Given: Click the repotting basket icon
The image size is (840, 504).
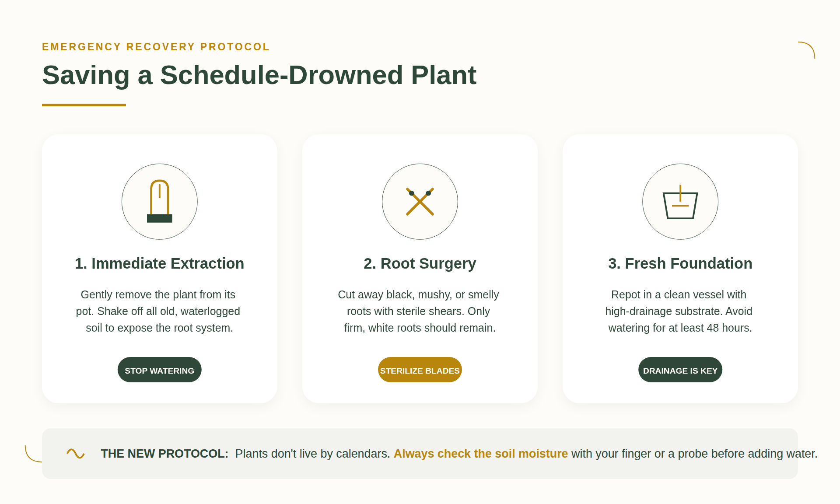Looking at the screenshot, I should coord(680,201).
